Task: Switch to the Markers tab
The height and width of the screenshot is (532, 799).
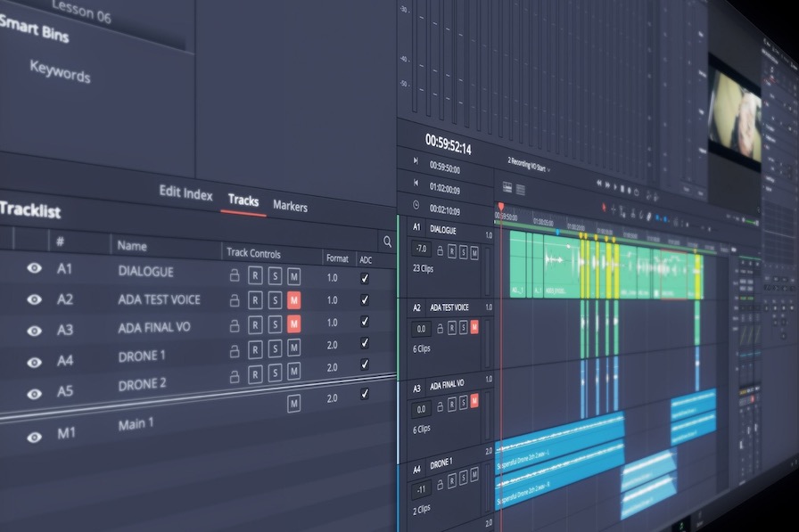Action: point(290,206)
